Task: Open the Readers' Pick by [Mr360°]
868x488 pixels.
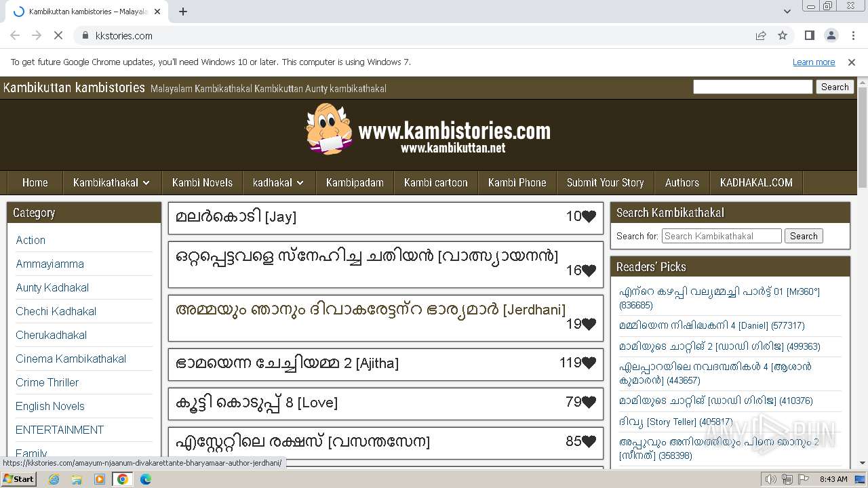Action: pyautogui.click(x=719, y=298)
